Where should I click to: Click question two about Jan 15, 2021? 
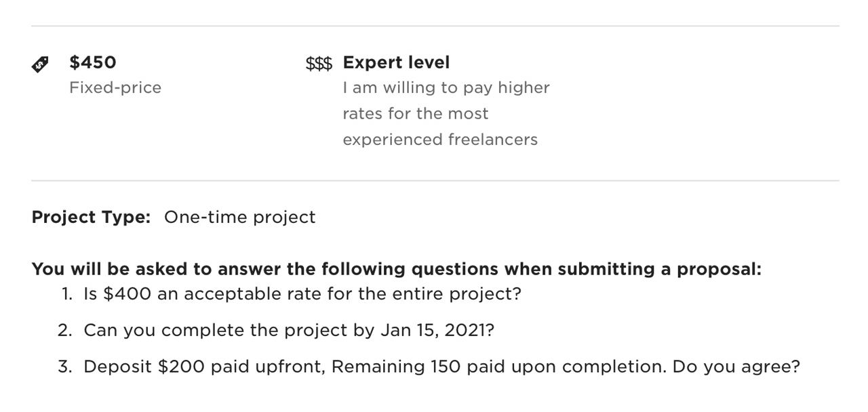coord(289,331)
